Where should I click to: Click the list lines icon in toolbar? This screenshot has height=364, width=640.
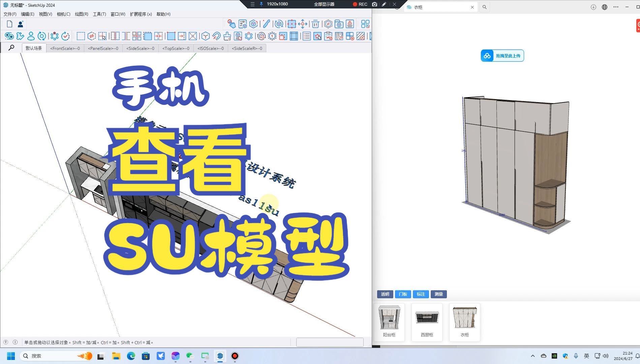tap(307, 36)
